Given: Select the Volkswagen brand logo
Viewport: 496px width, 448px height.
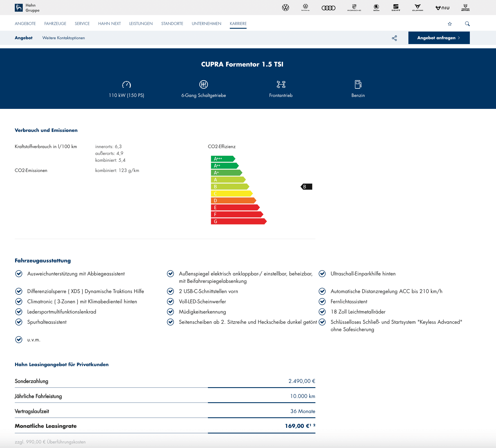Looking at the screenshot, I should coord(286,8).
